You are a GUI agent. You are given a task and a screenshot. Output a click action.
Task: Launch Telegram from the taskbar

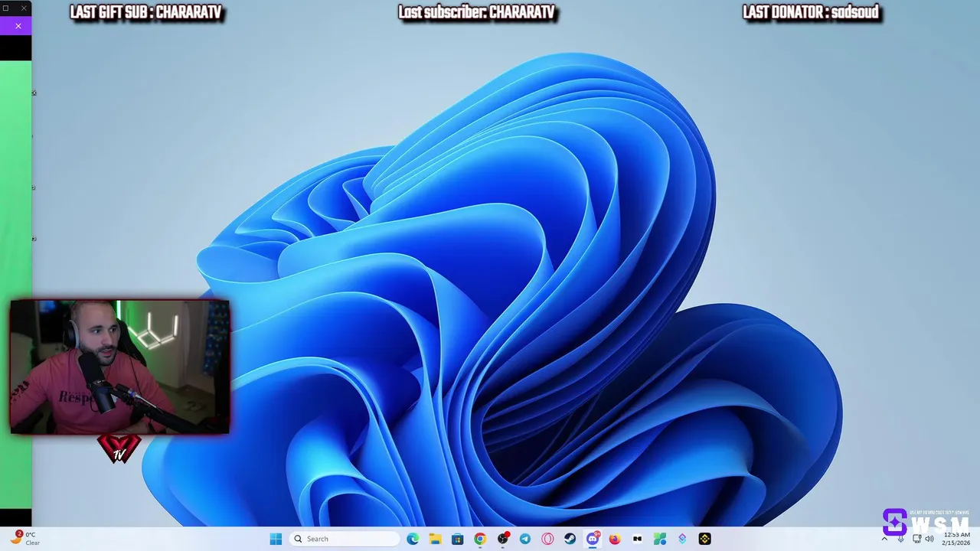525,539
